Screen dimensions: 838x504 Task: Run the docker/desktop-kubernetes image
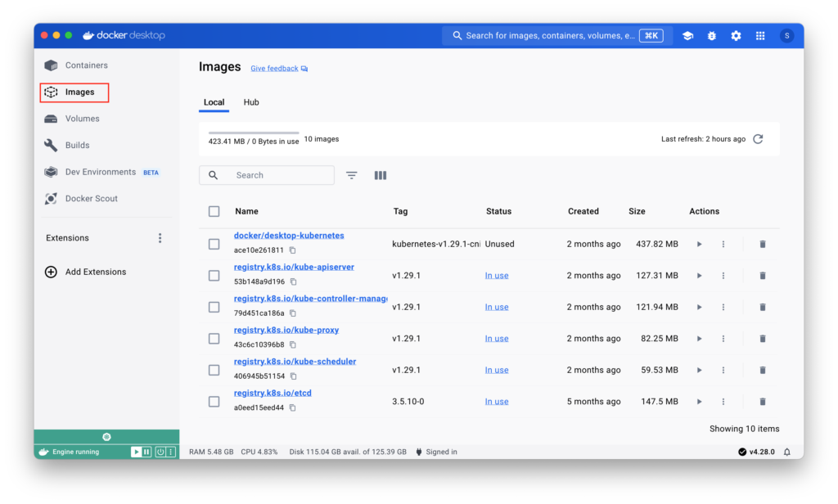coord(699,244)
